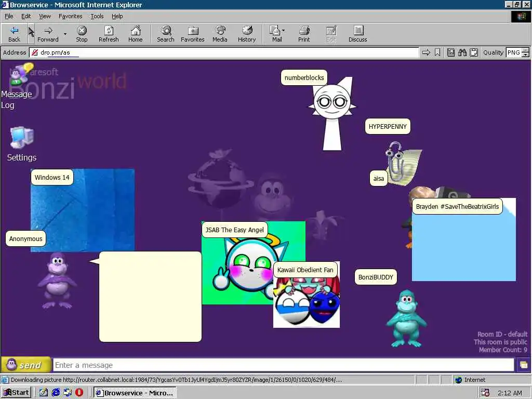Click the aisa name tag
The image size is (532, 399).
[x=379, y=179]
